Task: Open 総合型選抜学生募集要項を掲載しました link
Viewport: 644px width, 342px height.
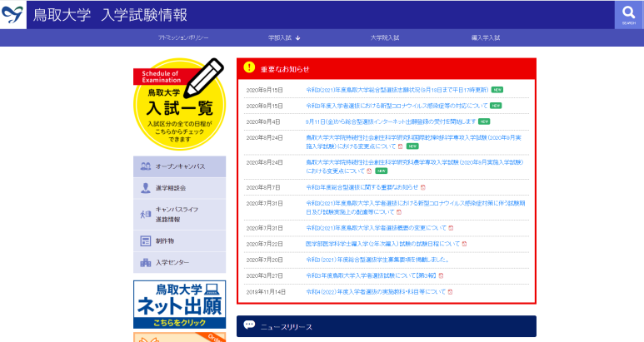Action: coord(377,260)
